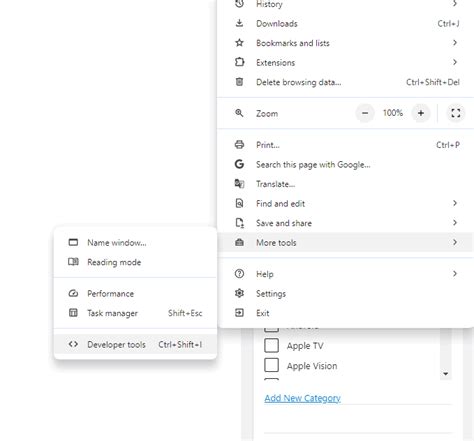
Task: Click the Settings gear icon
Action: point(239,293)
